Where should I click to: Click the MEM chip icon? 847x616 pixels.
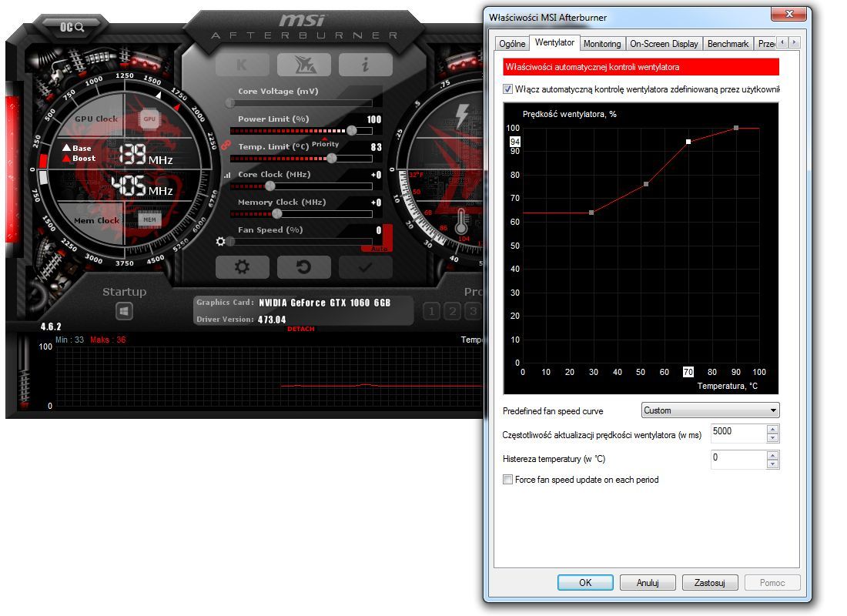point(149,220)
